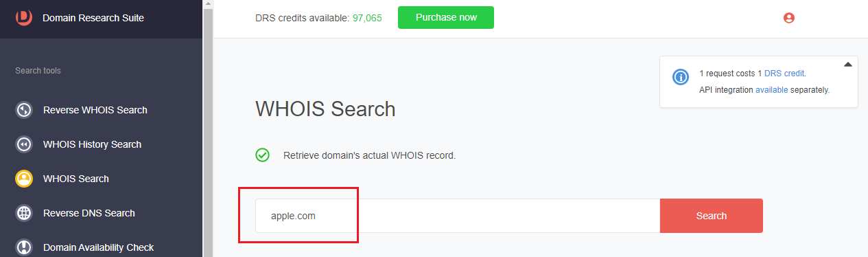Click the yellow WHOIS Search person icon

point(24,179)
